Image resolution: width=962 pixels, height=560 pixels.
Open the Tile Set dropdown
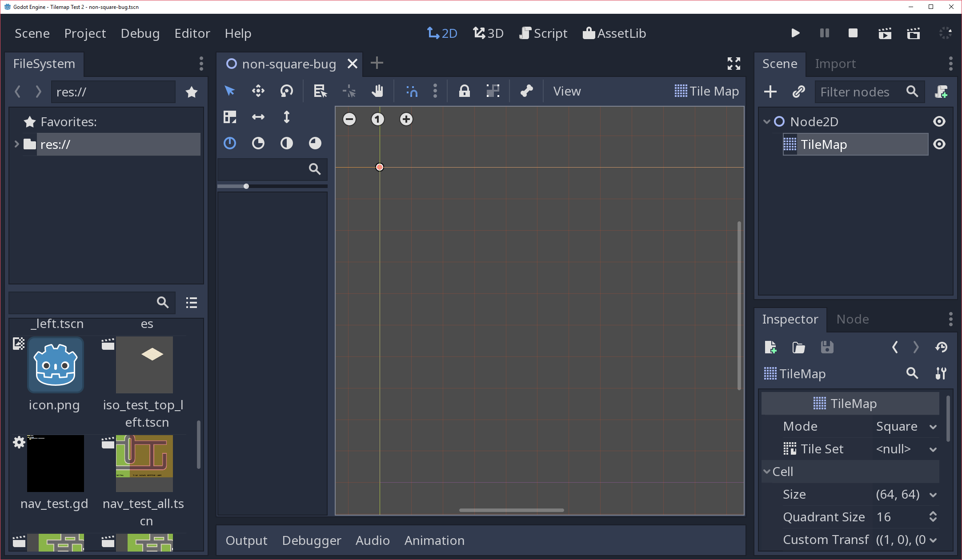[x=932, y=449]
